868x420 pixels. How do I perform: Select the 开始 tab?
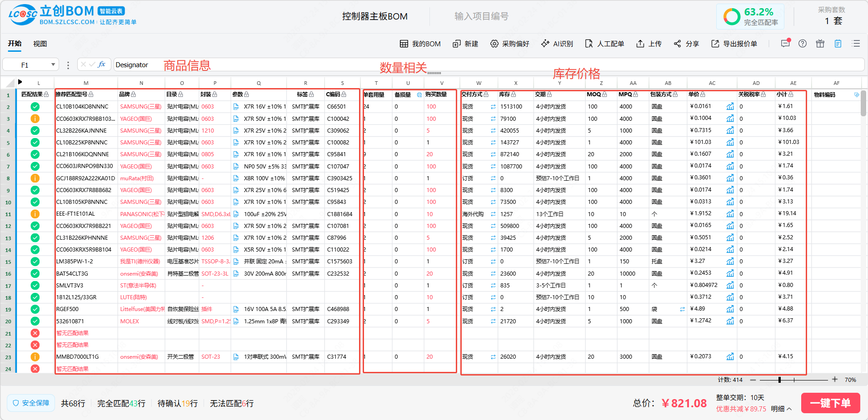point(15,44)
